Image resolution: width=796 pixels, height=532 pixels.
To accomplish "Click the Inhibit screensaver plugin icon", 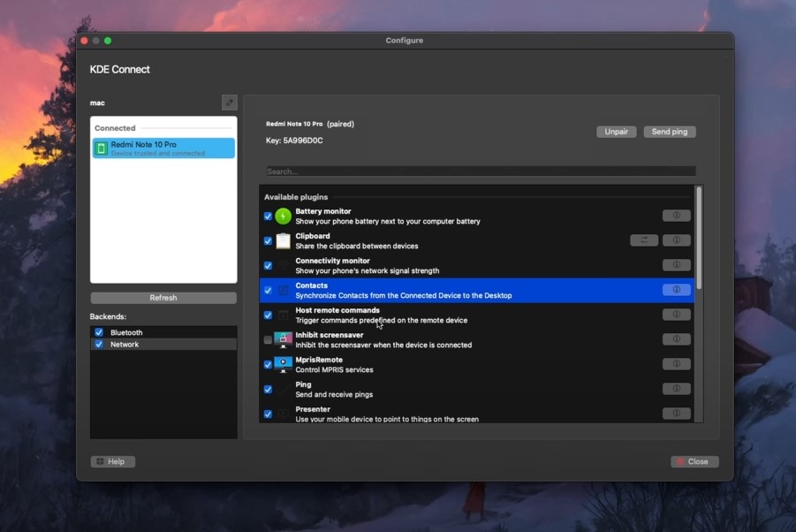I will click(283, 339).
